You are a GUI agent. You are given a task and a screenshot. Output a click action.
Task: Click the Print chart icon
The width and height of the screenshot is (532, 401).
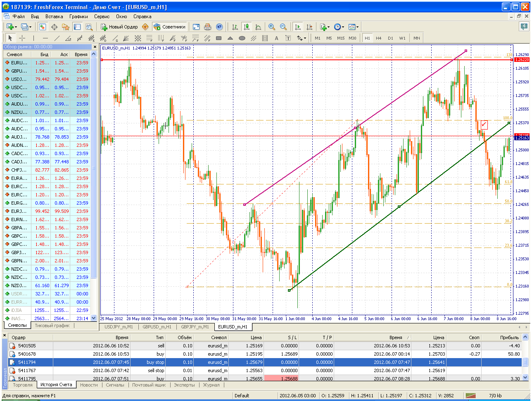(x=208, y=27)
